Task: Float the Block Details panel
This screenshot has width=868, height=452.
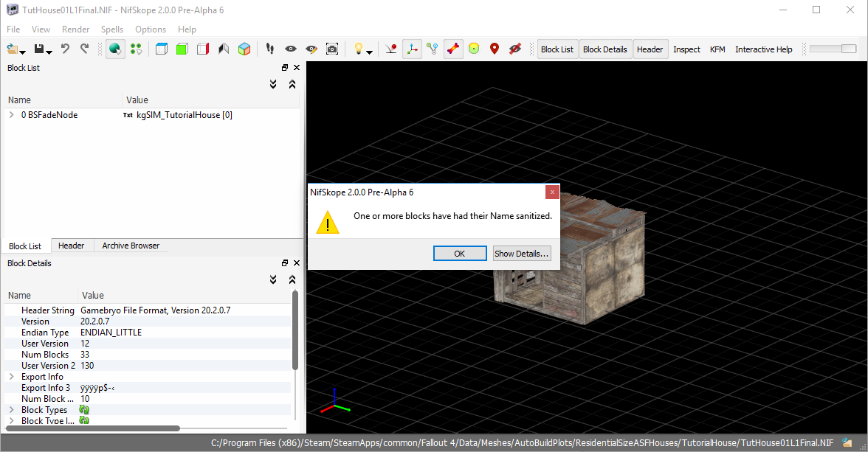Action: pyautogui.click(x=285, y=262)
